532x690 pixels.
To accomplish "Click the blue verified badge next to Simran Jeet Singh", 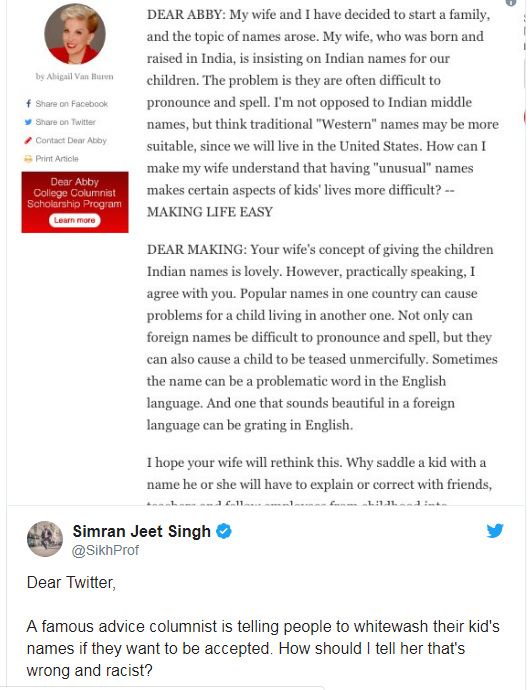I will [224, 531].
